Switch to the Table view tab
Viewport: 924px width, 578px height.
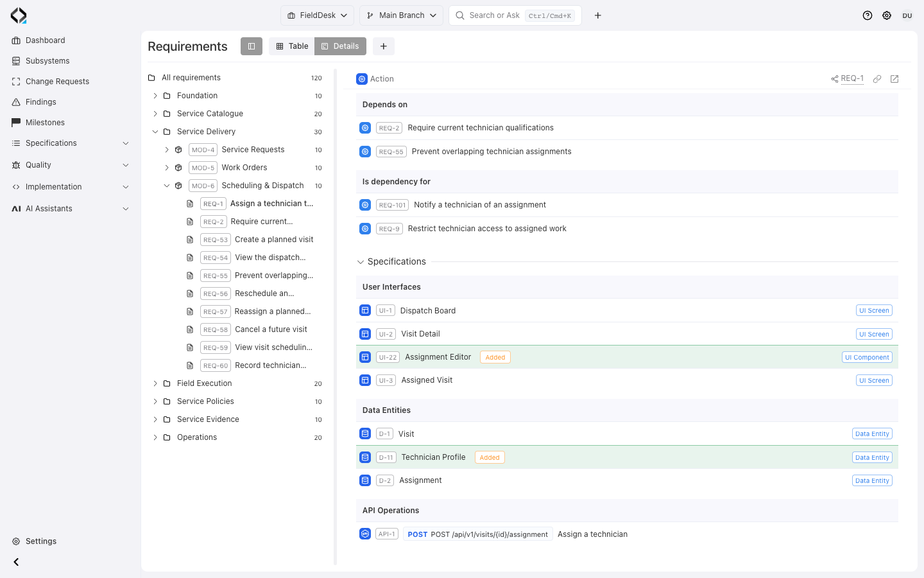[x=292, y=46]
